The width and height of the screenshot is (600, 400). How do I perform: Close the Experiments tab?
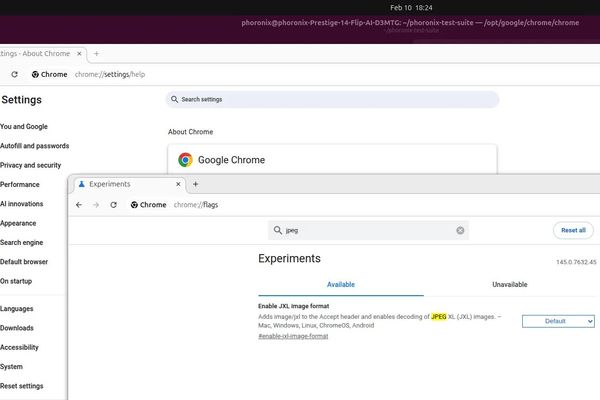tap(178, 184)
